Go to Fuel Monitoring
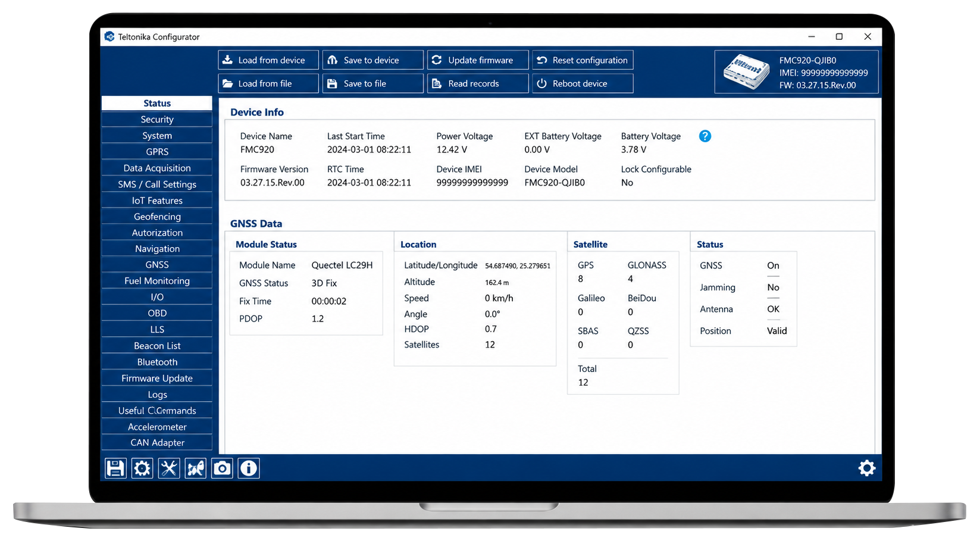This screenshot has height=547, width=980. tap(157, 281)
